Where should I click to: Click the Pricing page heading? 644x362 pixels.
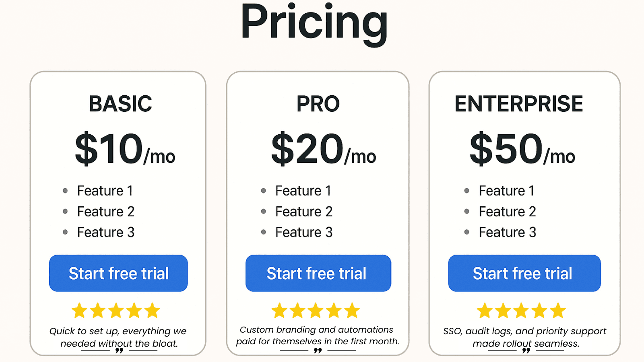tap(316, 23)
